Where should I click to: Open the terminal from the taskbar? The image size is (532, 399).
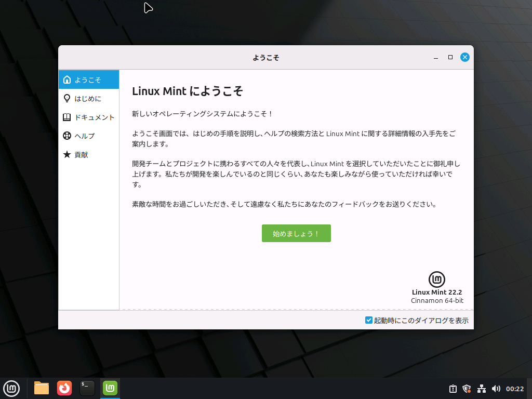(x=87, y=388)
